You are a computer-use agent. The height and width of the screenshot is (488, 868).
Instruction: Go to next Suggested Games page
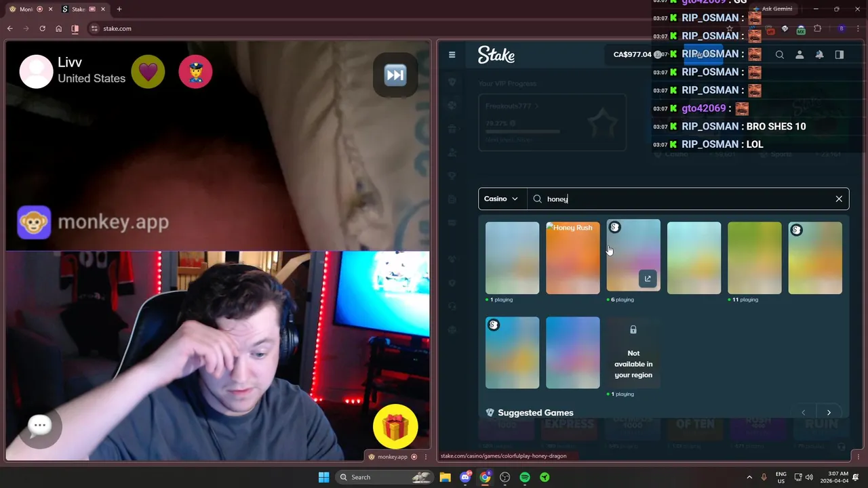coord(829,413)
